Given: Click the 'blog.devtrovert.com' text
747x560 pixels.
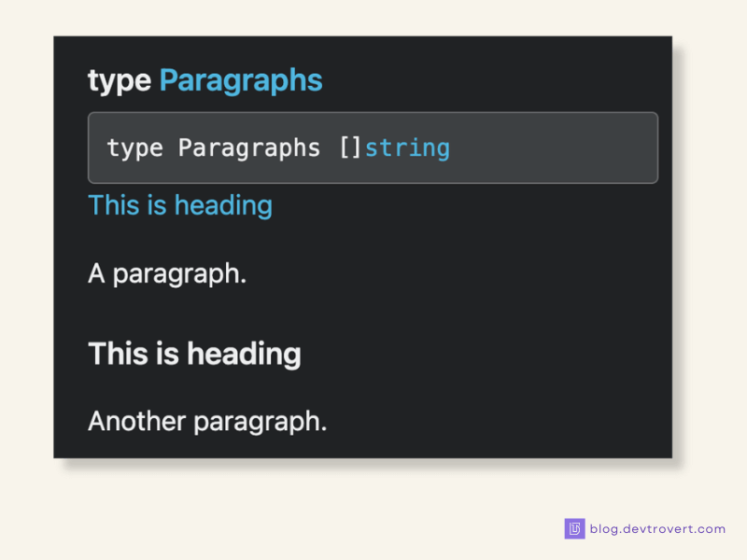Looking at the screenshot, I should tap(657, 529).
